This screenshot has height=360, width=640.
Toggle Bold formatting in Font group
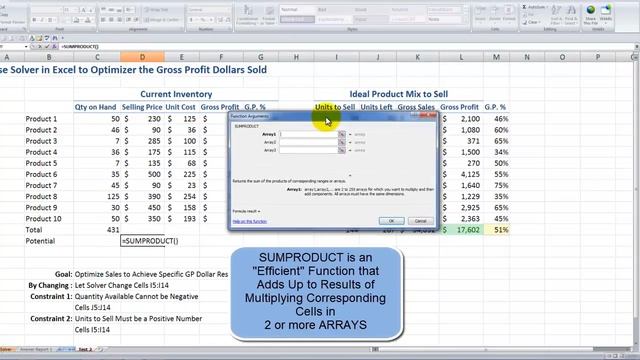point(34,20)
